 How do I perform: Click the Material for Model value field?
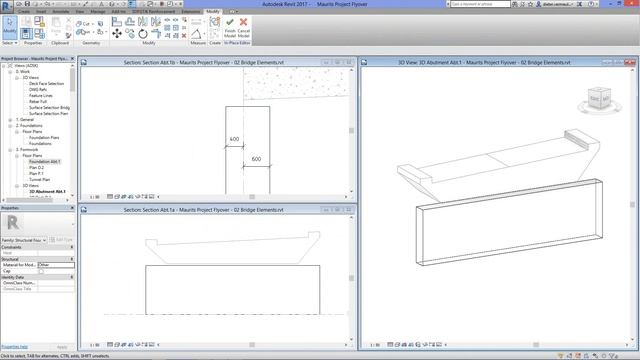click(x=56, y=265)
